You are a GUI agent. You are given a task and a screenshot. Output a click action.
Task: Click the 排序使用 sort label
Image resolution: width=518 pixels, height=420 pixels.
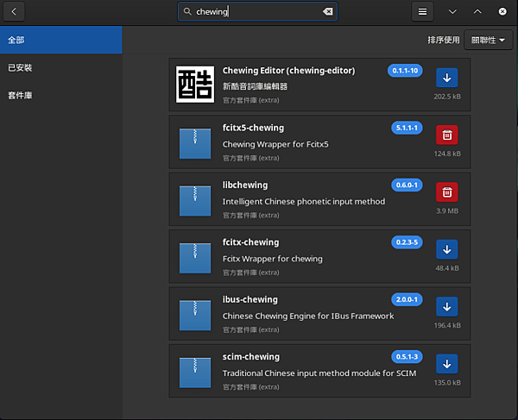[x=444, y=40]
